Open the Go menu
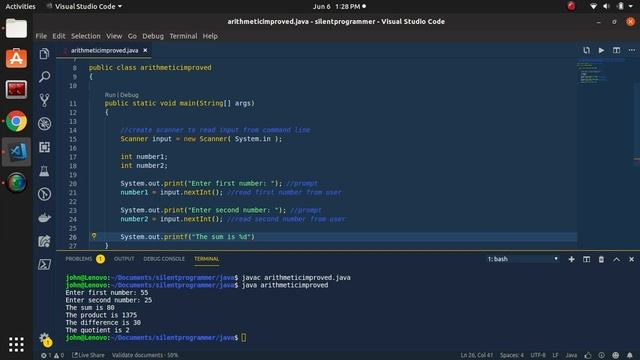This screenshot has height=360, width=640. 132,36
